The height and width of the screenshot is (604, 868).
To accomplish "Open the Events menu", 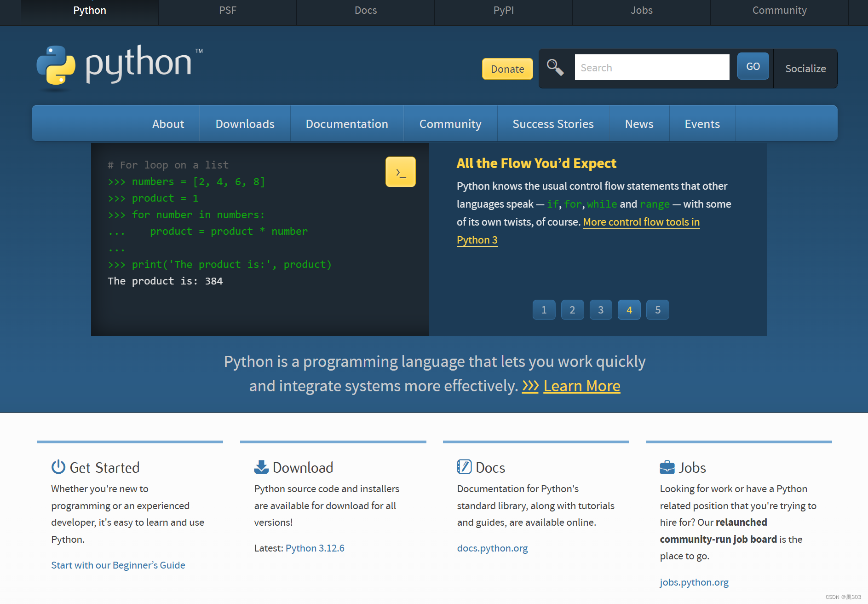I will tap(702, 124).
